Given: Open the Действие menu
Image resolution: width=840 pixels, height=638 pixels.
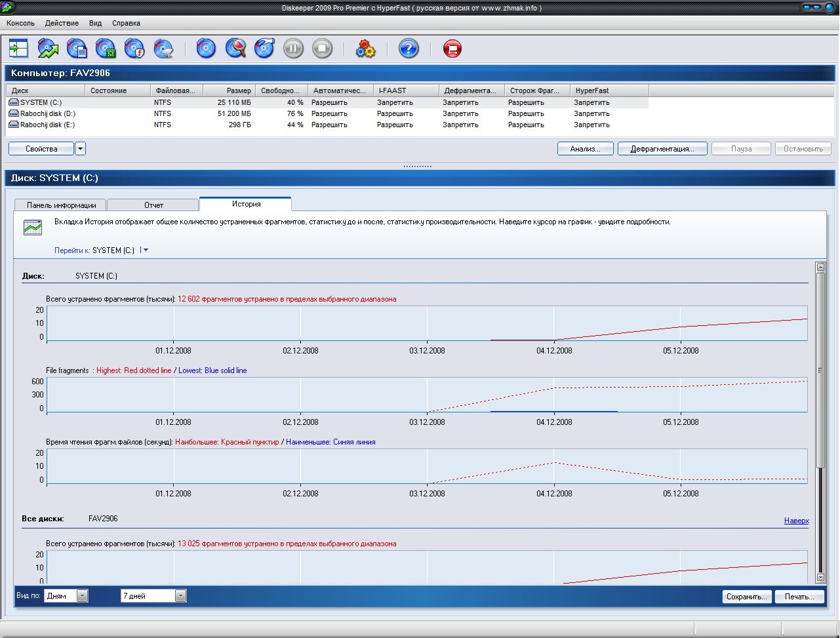Looking at the screenshot, I should point(62,23).
